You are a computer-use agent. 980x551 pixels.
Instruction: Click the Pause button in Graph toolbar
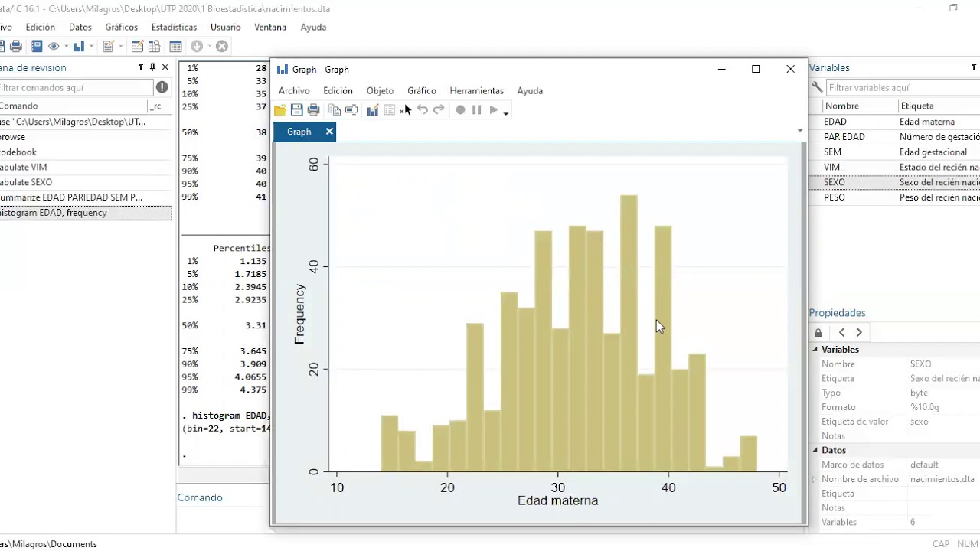point(476,110)
